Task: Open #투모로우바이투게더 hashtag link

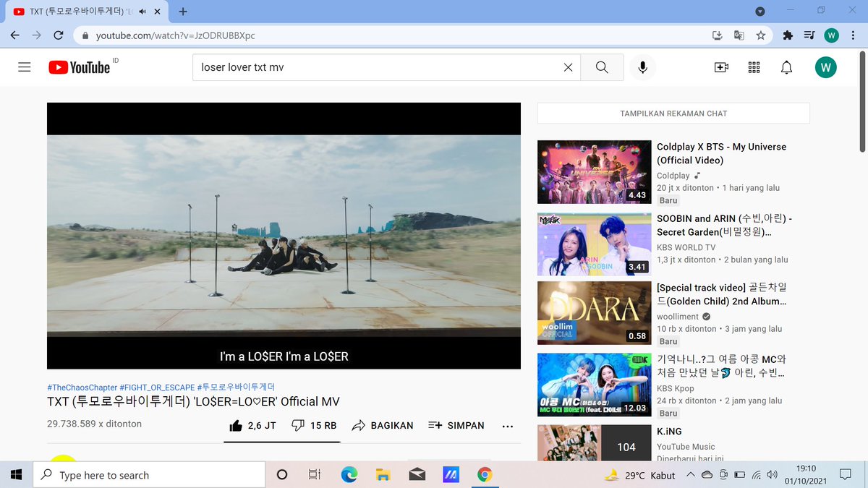Action: (x=236, y=388)
